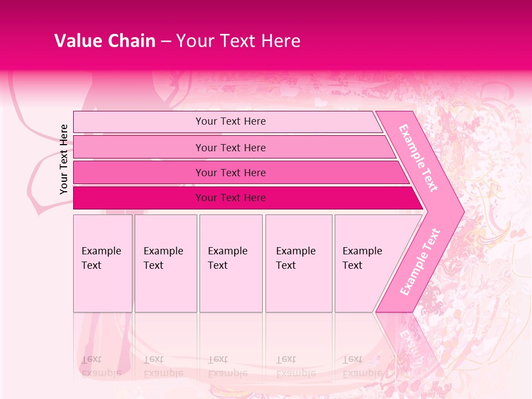Click the fourth 'Example Text' box
The width and height of the screenshot is (532, 399).
(298, 263)
